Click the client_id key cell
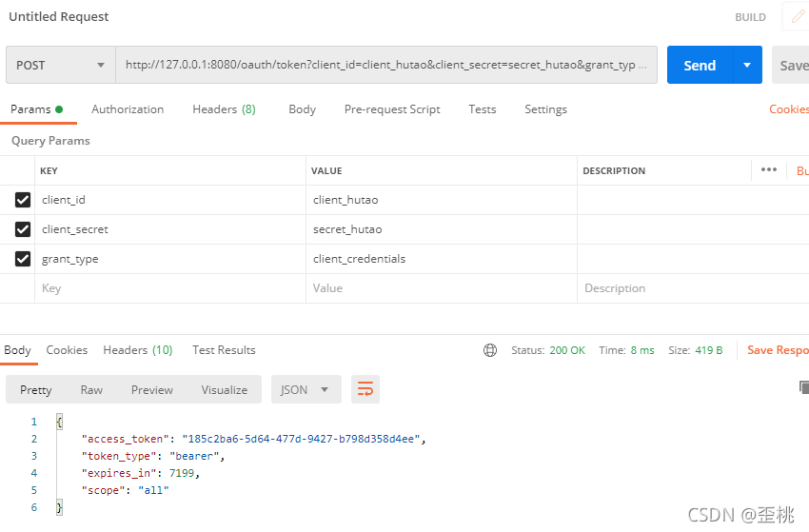Screen dimensions: 809x532 coord(170,200)
